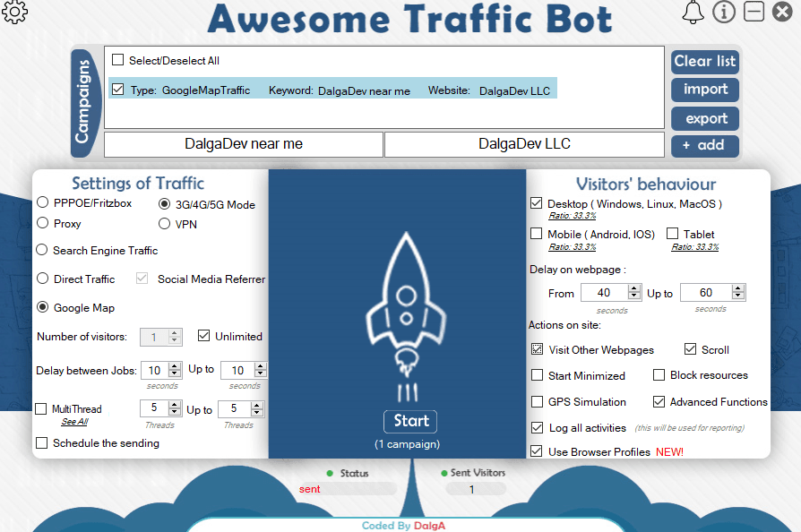Select Search Engine Traffic

pos(42,250)
